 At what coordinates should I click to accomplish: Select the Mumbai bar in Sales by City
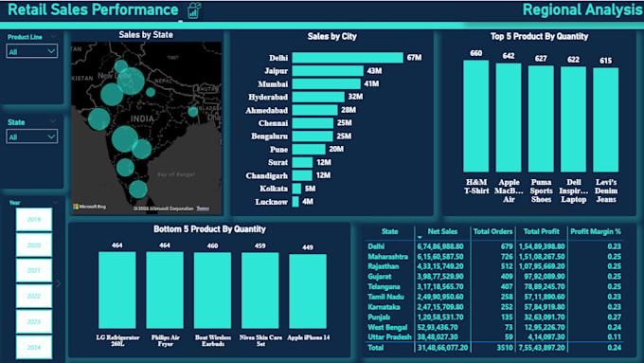(326, 83)
